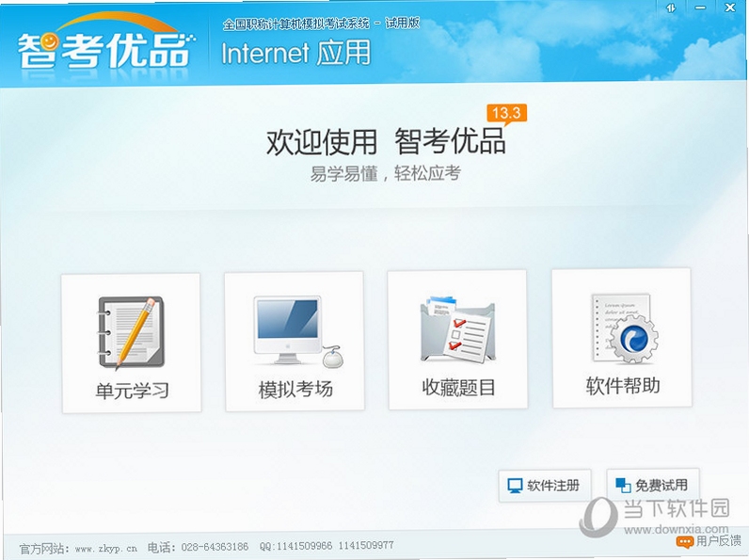
Task: Click the title bar arrows toggle icon
Action: coord(671,8)
